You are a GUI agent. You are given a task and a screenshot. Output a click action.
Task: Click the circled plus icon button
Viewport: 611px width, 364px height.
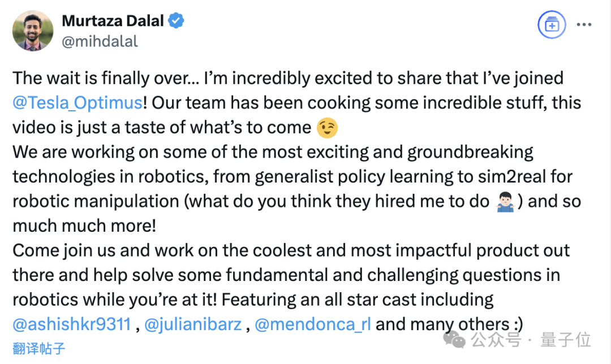(x=550, y=25)
